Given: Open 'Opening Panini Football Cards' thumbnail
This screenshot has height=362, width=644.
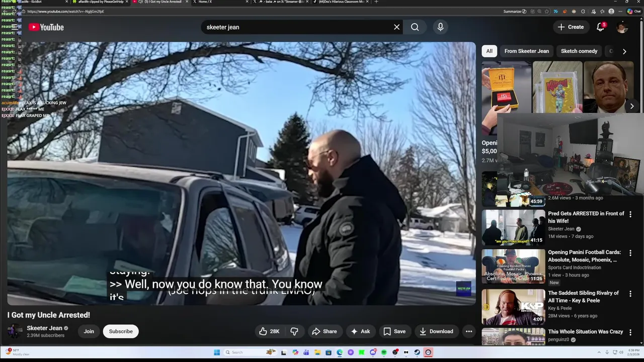Looking at the screenshot, I should [513, 266].
